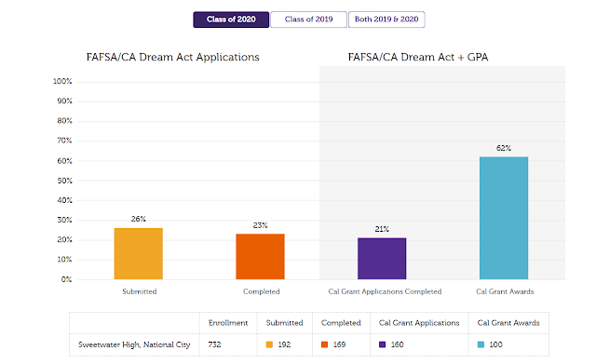The height and width of the screenshot is (364, 596).
Task: Click the Submitted x-axis label
Action: (140, 291)
